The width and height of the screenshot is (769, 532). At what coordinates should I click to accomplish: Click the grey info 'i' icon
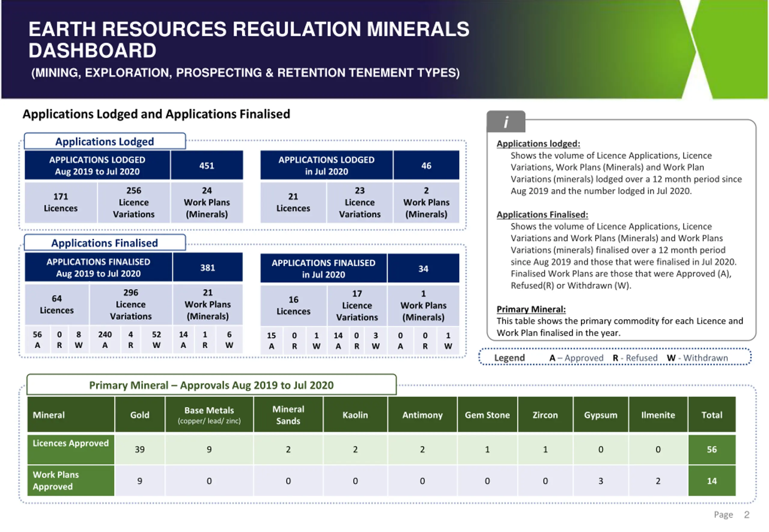pyautogui.click(x=506, y=122)
